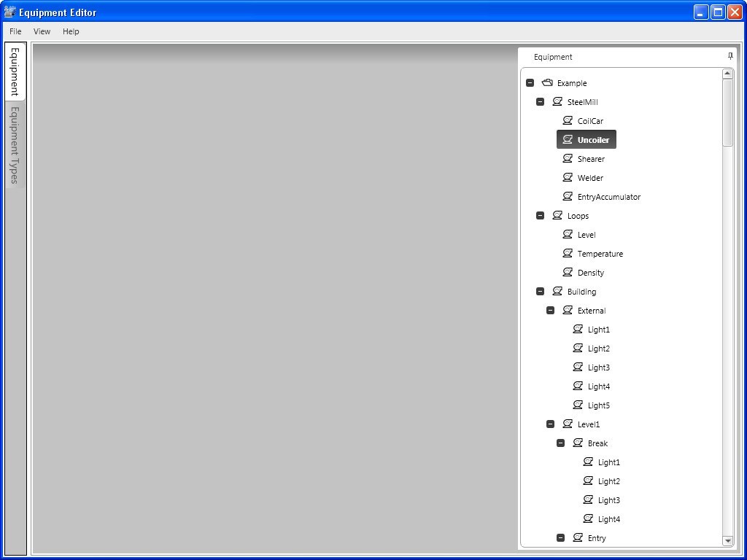Viewport: 747px width, 560px height.
Task: Collapse the Break node
Action: pos(561,443)
